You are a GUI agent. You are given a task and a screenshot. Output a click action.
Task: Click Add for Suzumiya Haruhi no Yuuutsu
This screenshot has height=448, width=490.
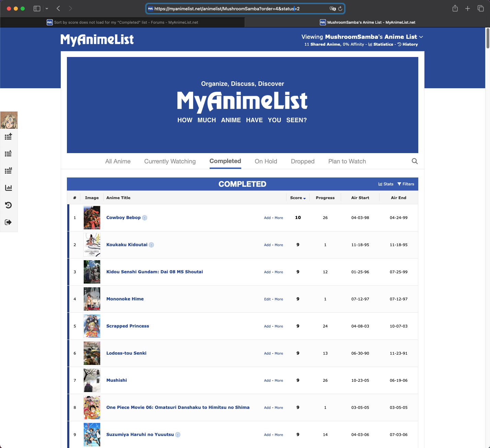pos(267,435)
